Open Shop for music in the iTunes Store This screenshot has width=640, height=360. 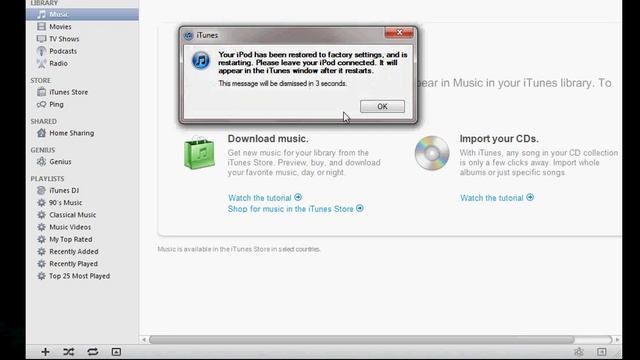point(296,209)
